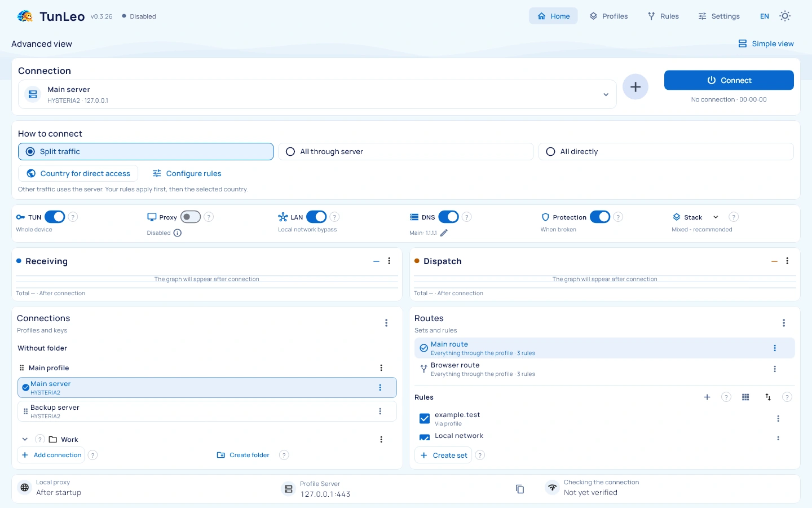Click the Proxy disabled info icon
The image size is (812, 508).
(x=178, y=233)
